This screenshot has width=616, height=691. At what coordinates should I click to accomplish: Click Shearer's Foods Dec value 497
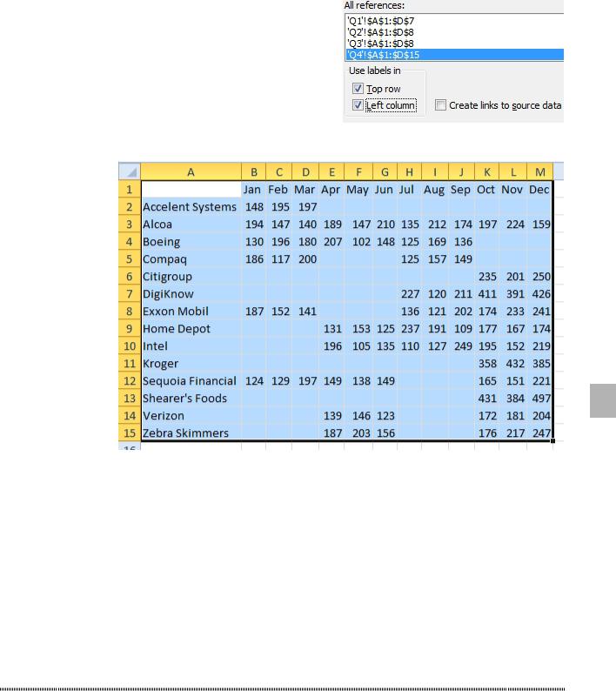click(539, 399)
